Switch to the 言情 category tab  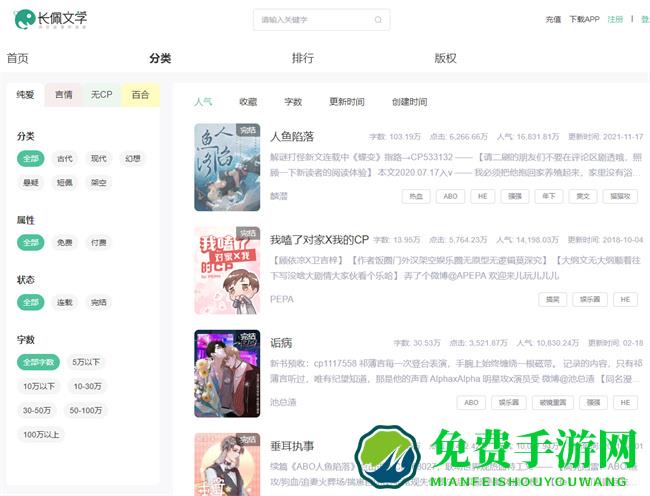[x=63, y=95]
